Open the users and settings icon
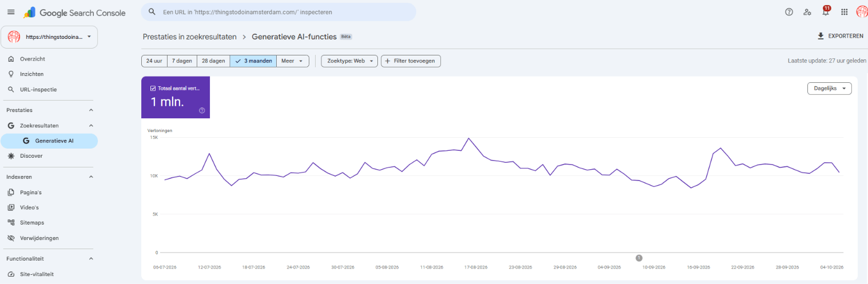 807,11
